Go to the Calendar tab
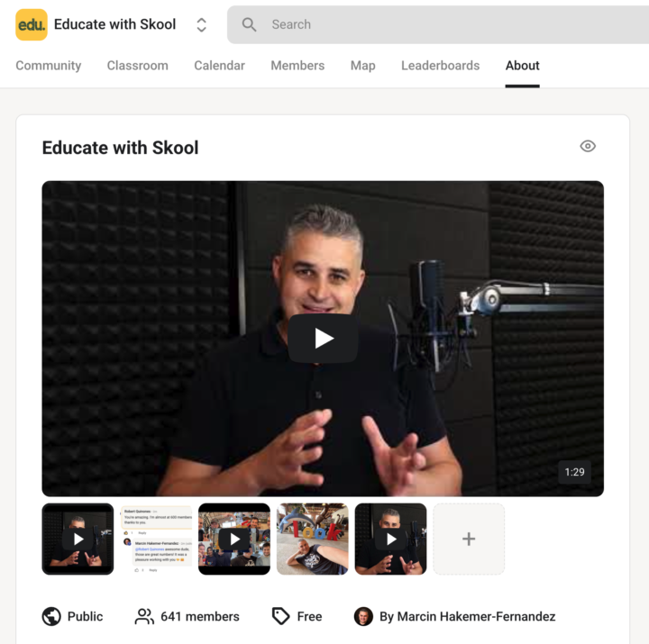 pyautogui.click(x=219, y=66)
